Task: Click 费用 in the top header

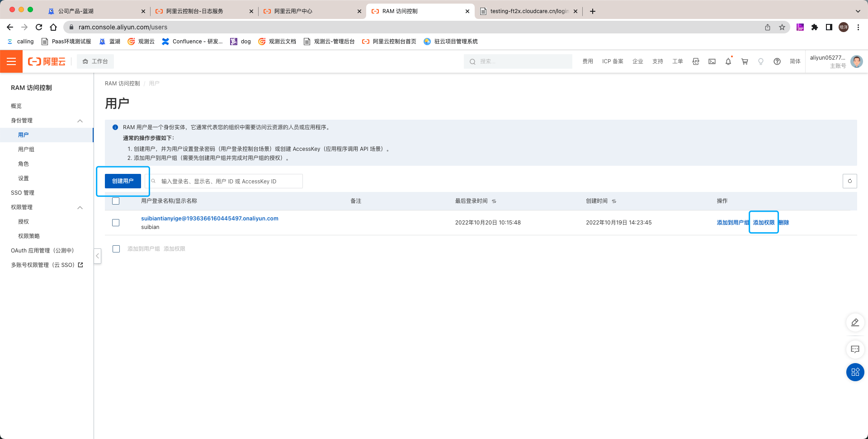Action: point(588,61)
